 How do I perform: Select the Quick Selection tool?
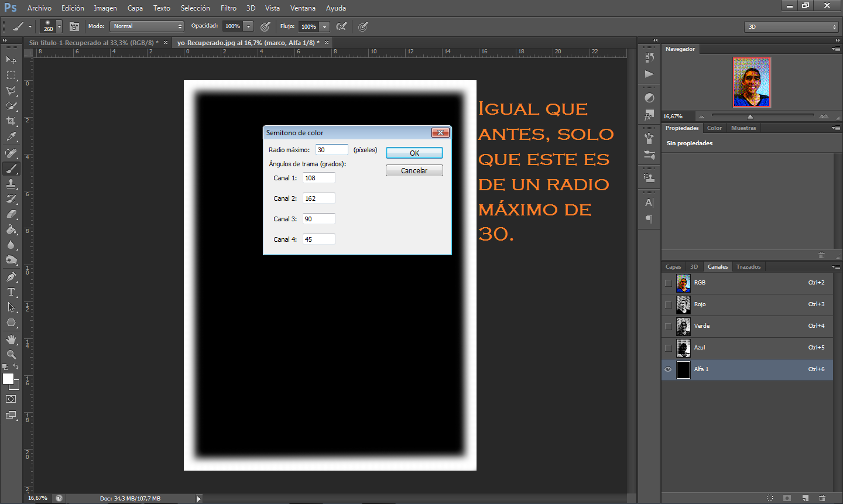11,106
